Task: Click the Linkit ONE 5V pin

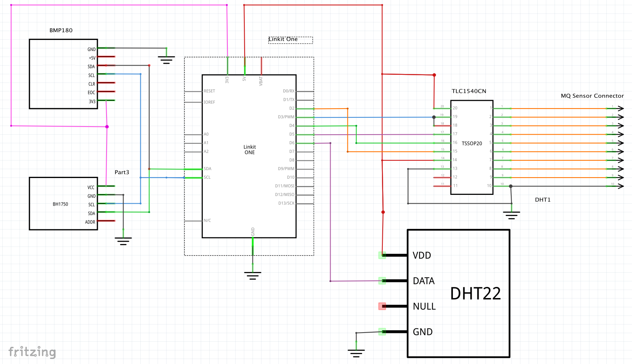Action: [245, 66]
